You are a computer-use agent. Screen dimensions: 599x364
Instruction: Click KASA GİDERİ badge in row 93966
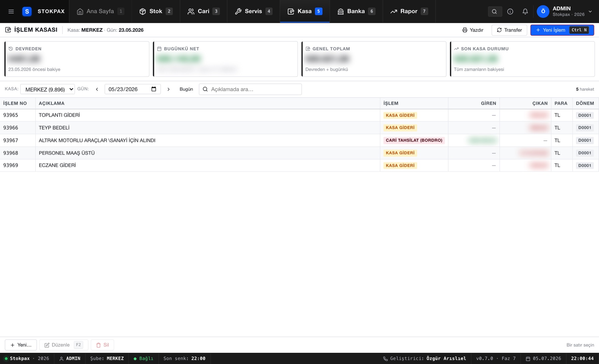(x=400, y=128)
